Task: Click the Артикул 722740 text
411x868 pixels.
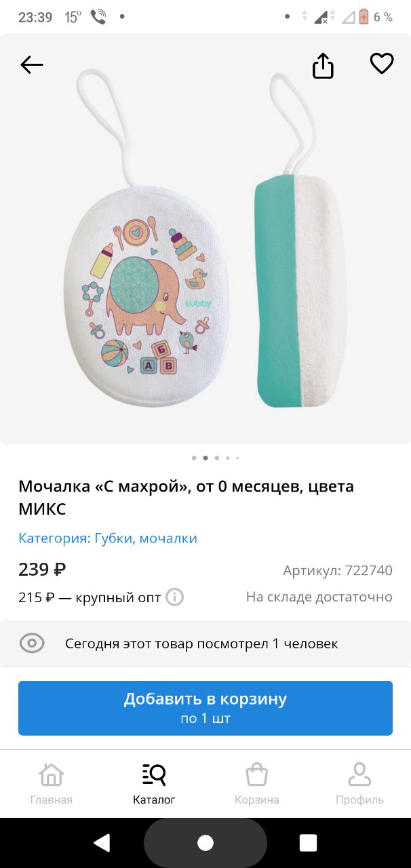Action: [338, 570]
